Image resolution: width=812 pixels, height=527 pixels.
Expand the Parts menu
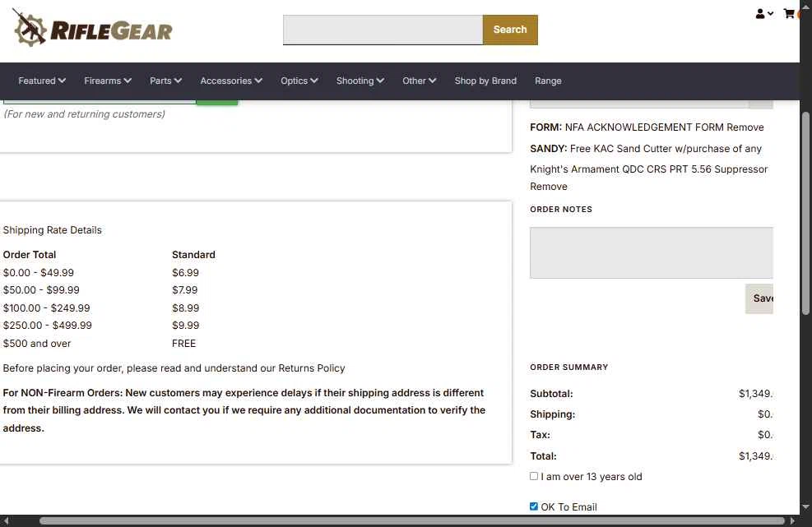click(165, 81)
